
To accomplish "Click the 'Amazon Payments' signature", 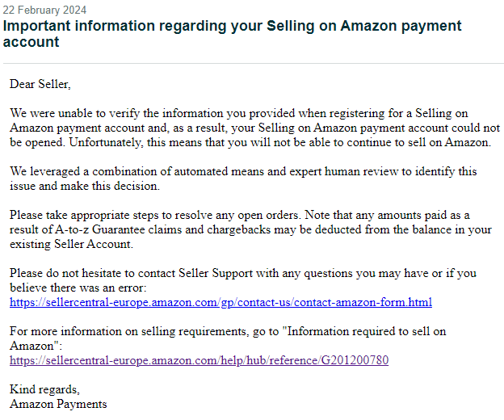I will point(58,404).
